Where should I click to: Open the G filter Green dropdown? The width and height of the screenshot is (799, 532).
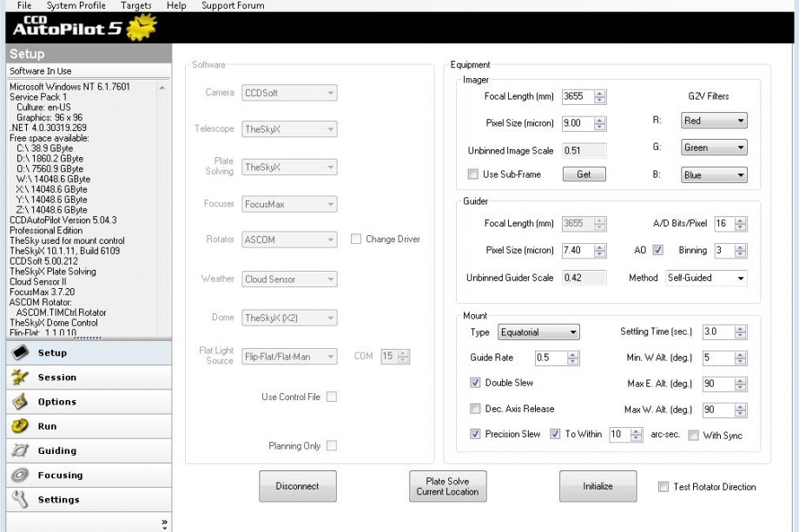coord(714,148)
